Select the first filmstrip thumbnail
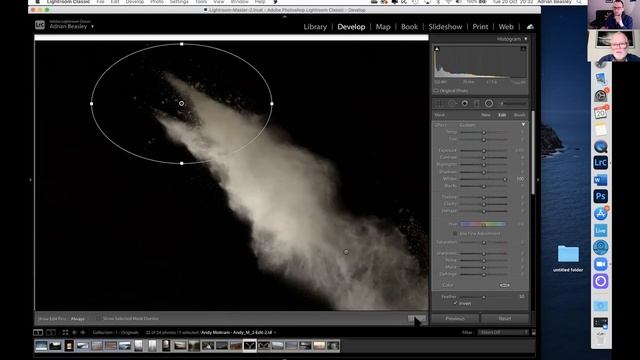This screenshot has width=640, height=360. point(41,346)
